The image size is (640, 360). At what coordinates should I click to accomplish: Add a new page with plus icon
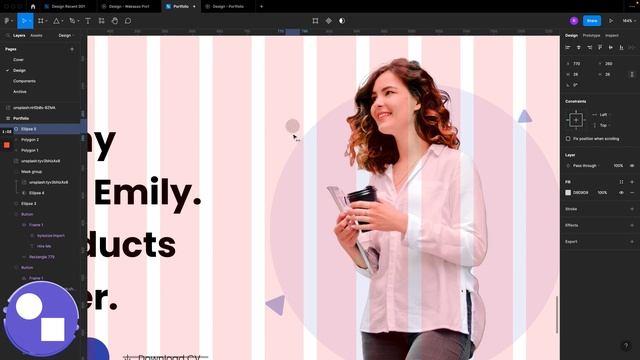72,49
